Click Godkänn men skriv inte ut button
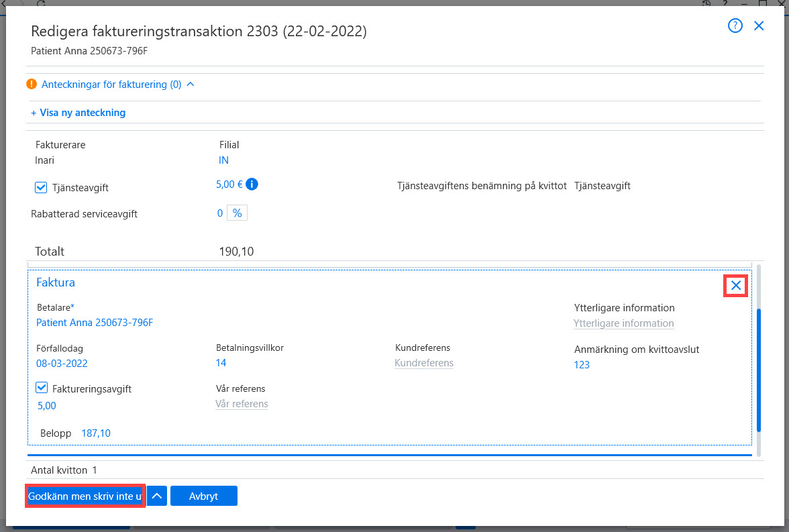Image resolution: width=789 pixels, height=532 pixels. click(85, 496)
